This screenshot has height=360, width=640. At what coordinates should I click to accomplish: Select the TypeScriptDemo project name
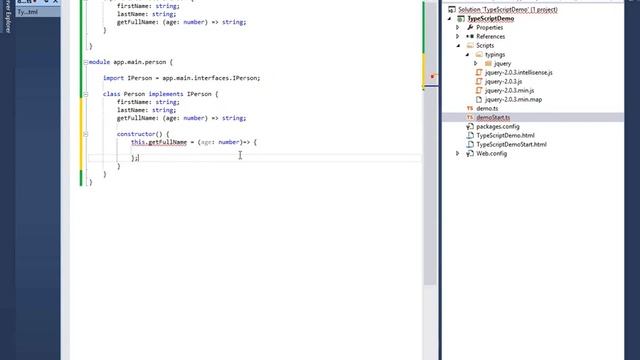[491, 19]
